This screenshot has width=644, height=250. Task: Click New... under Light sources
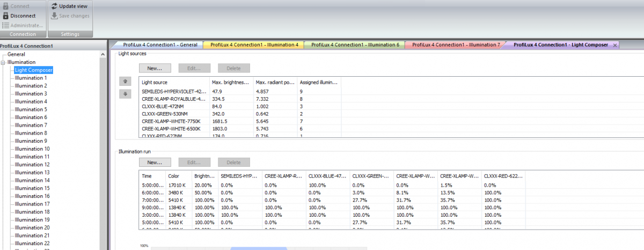[x=155, y=68]
